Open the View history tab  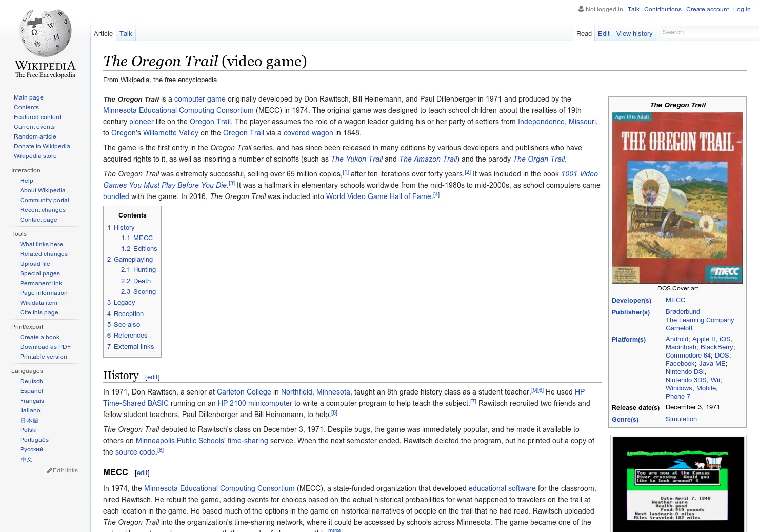point(634,33)
